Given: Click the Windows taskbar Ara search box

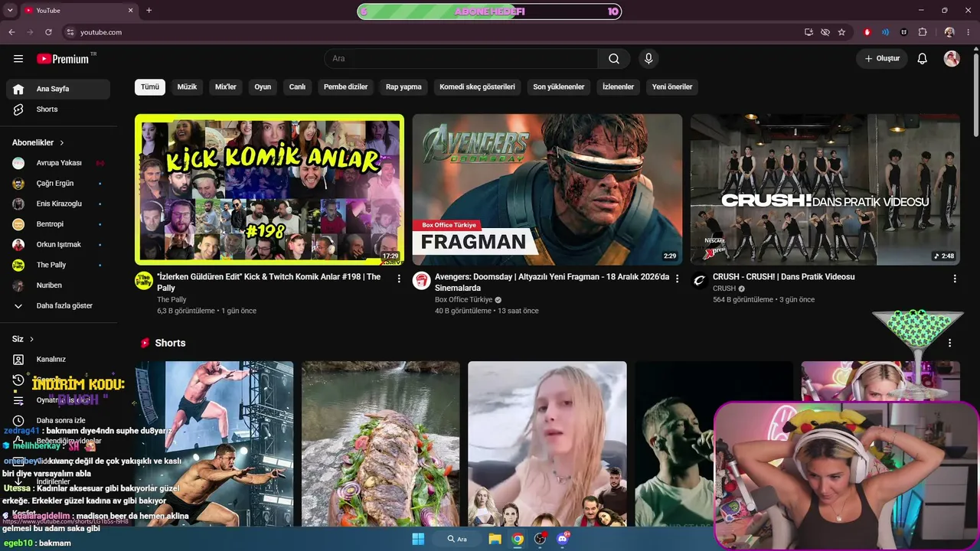Looking at the screenshot, I should click(458, 539).
